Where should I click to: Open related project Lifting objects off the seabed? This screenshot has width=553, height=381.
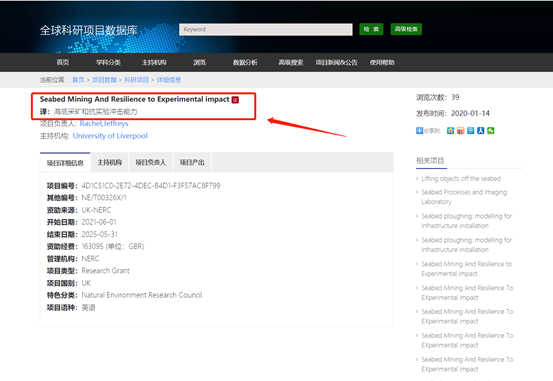tap(461, 179)
